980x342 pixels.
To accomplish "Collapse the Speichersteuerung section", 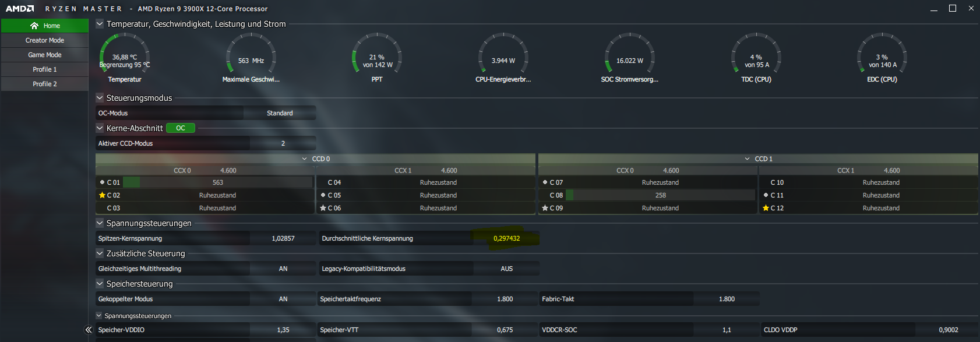I will [100, 284].
